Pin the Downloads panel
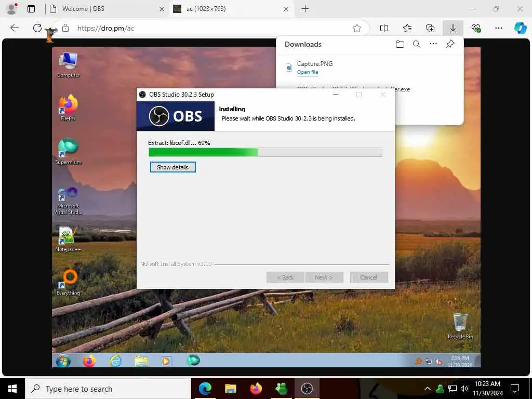 450,44
